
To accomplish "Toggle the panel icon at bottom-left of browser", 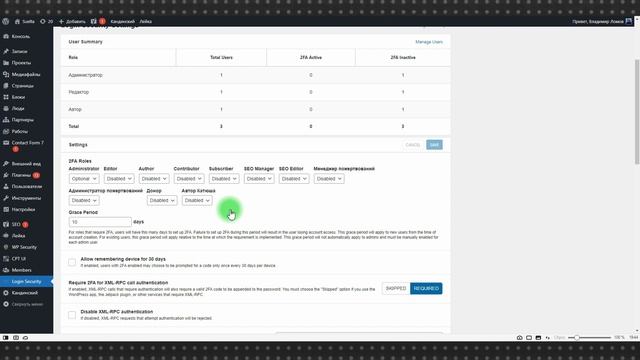I will 5,338.
